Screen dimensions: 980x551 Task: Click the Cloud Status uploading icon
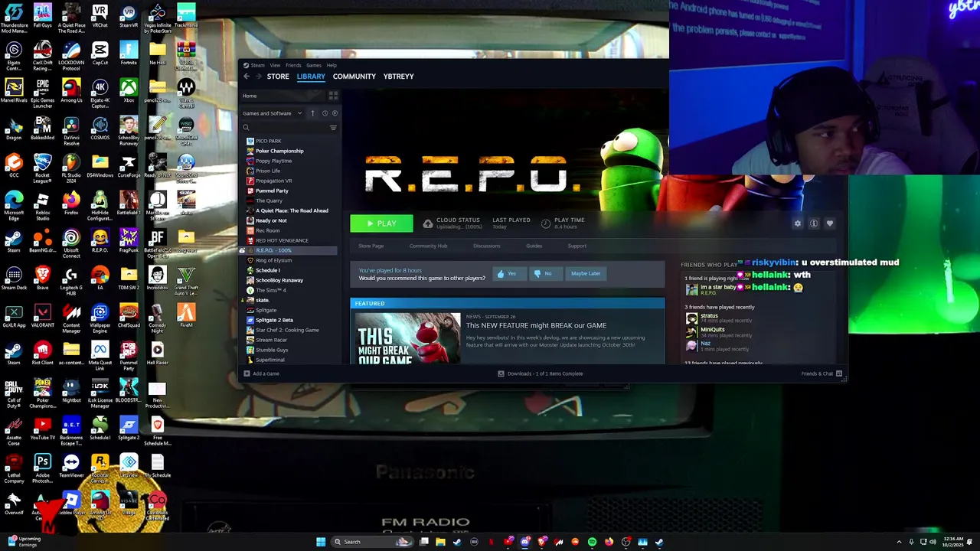(x=428, y=223)
